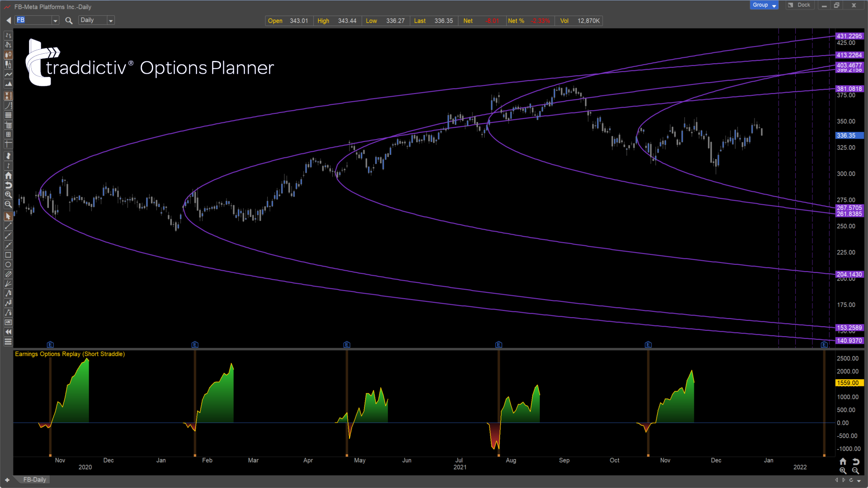Select the parallel channel drawing tool
Viewport: 868px width, 488px height.
click(8, 274)
